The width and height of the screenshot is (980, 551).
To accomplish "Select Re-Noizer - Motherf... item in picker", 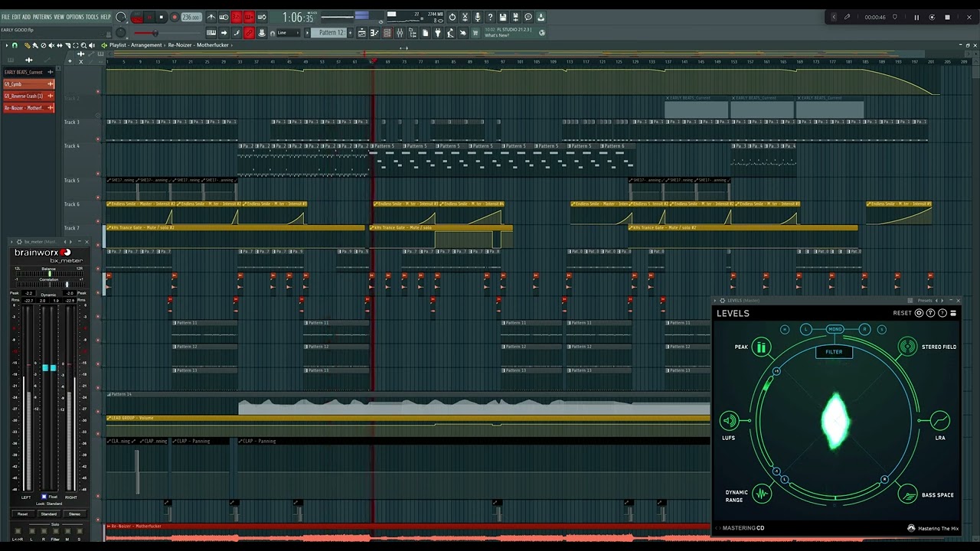I will pyautogui.click(x=29, y=108).
